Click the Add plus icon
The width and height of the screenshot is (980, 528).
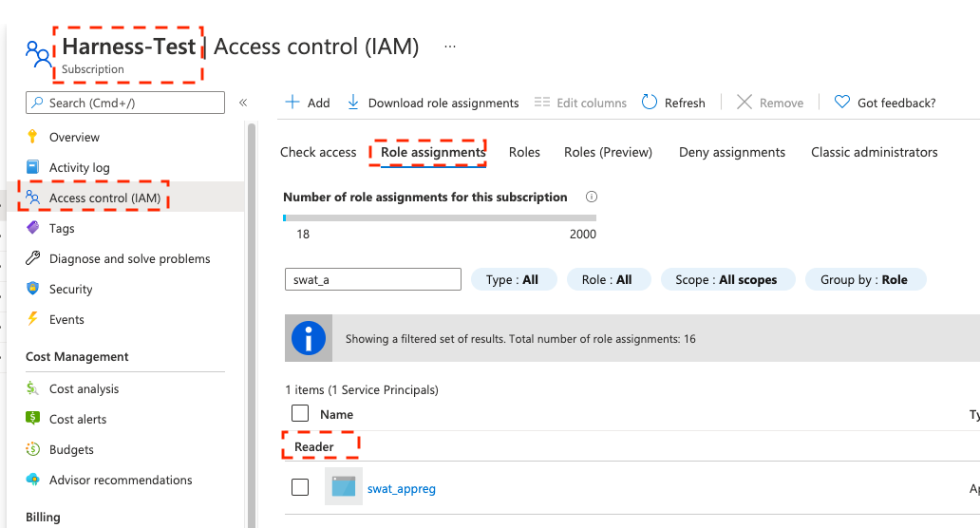[x=293, y=103]
